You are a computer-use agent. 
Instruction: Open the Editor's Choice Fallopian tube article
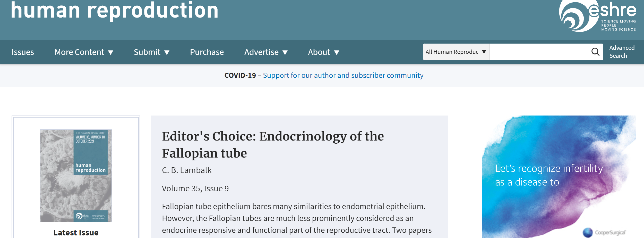pyautogui.click(x=273, y=145)
